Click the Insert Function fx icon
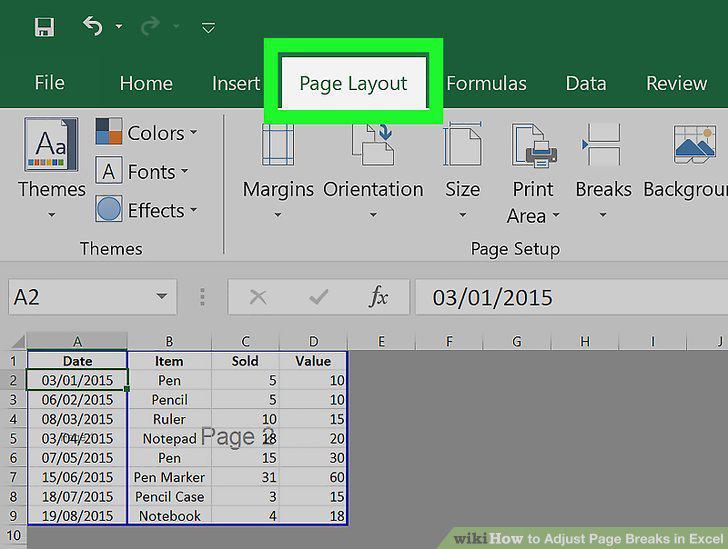The height and width of the screenshot is (549, 728). click(378, 296)
